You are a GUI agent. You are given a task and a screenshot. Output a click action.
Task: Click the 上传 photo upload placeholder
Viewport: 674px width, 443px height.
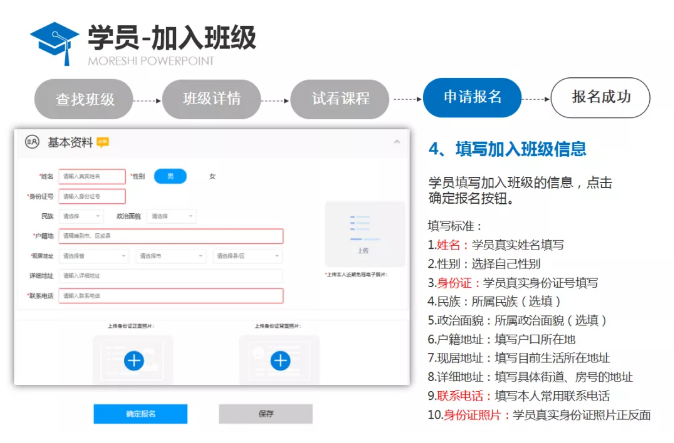365,234
